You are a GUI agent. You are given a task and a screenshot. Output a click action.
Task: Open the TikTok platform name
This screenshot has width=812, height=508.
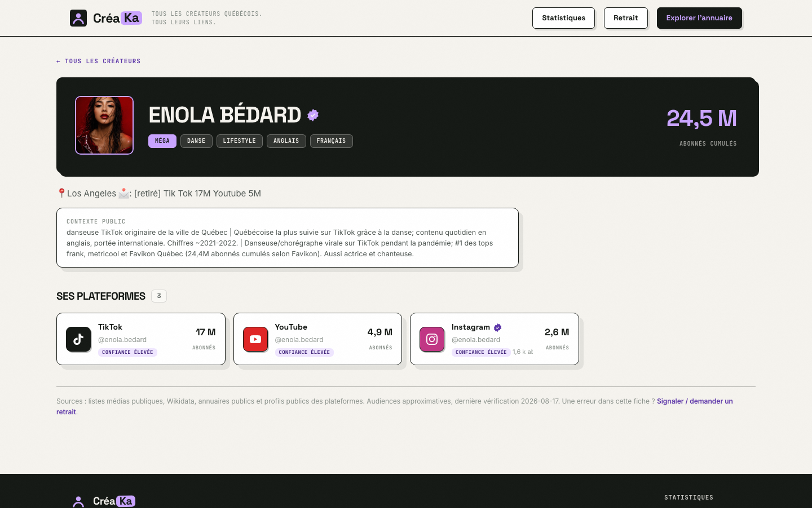pos(110,327)
